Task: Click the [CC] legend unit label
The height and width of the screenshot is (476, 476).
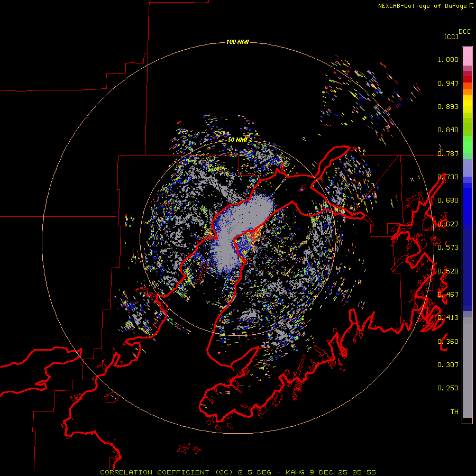Action: 451,36
